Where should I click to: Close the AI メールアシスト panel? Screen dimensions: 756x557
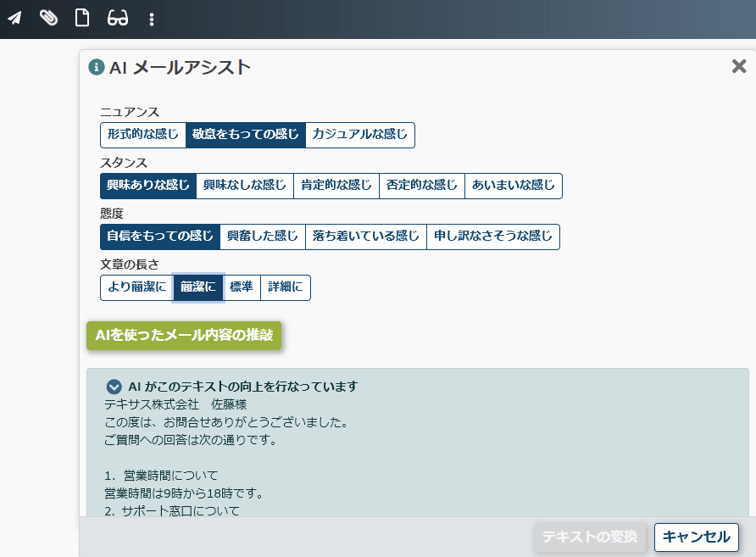click(x=739, y=66)
